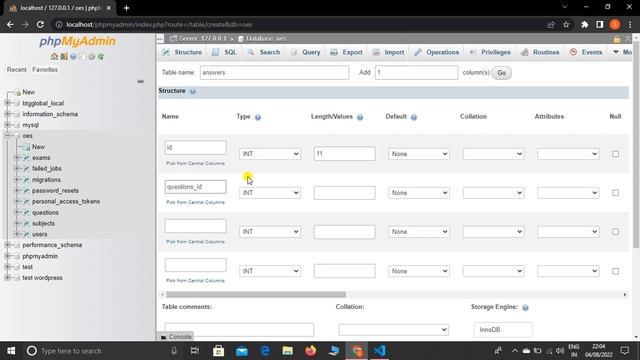Viewport: 640px width, 360px height.
Task: Click the users table icon in tree
Action: (x=27, y=234)
